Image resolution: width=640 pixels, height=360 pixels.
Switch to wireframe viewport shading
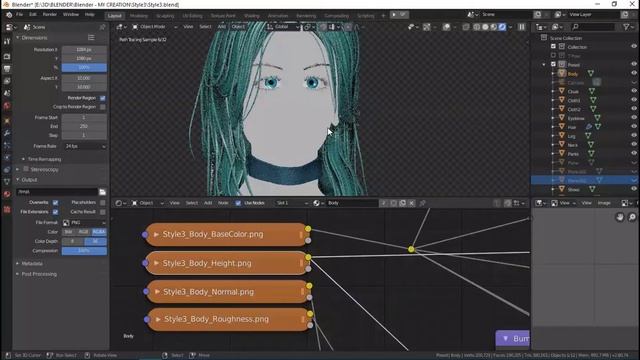477,27
